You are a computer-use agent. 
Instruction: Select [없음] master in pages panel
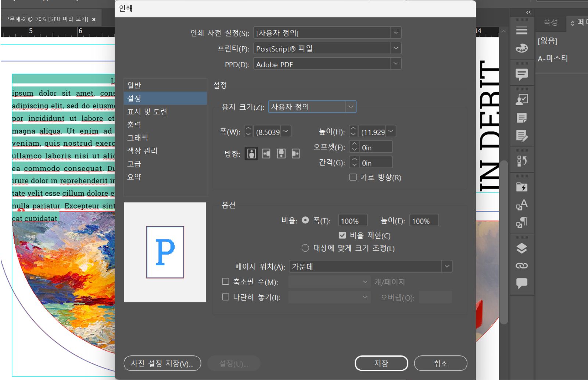point(547,40)
